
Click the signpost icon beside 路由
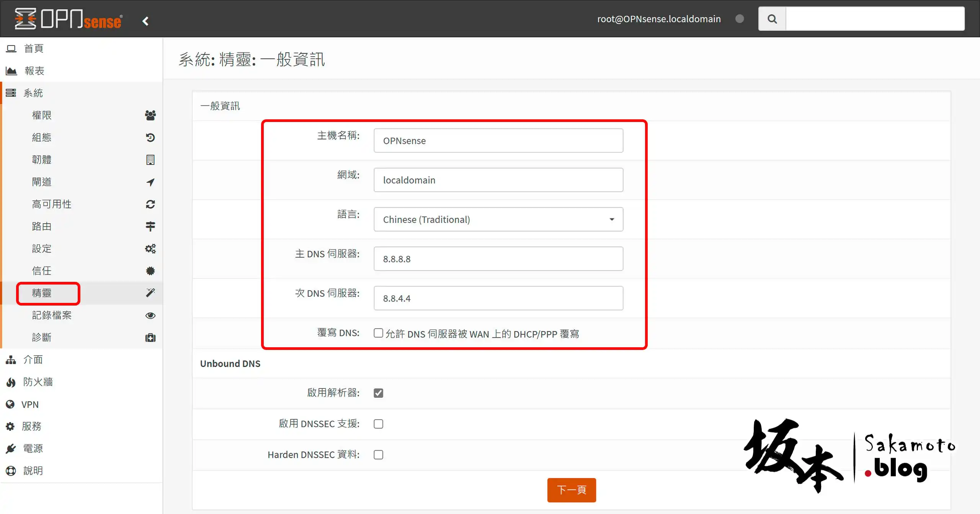point(150,226)
